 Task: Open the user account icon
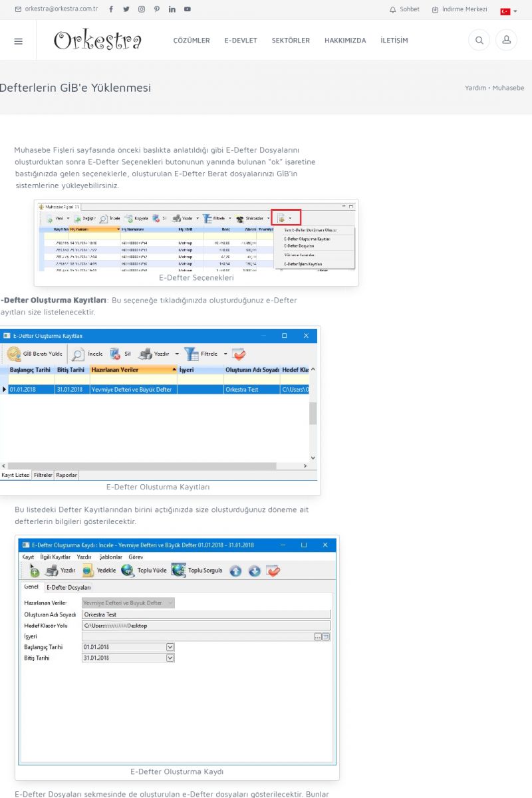coord(506,41)
